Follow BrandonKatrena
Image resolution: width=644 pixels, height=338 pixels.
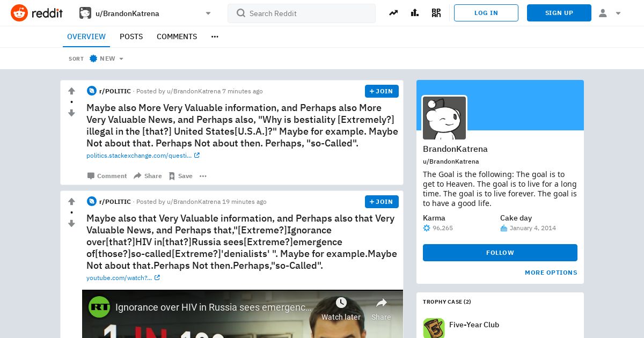pos(500,253)
